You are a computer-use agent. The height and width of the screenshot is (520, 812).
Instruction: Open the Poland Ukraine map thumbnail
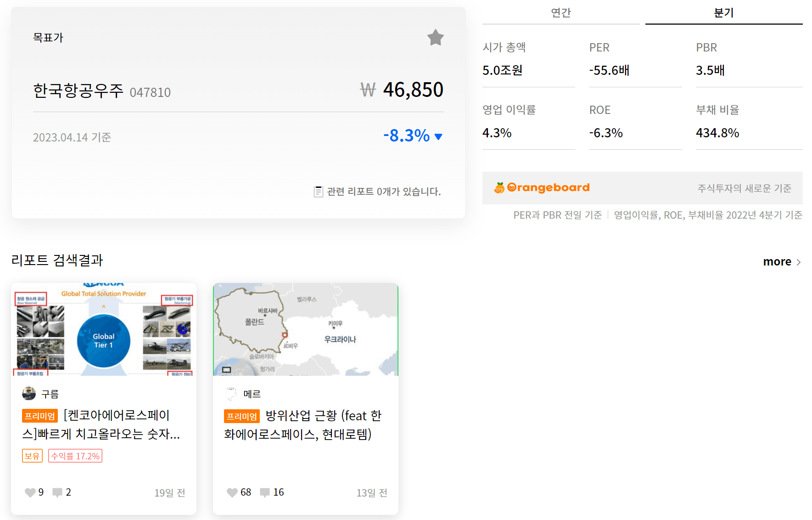(306, 329)
